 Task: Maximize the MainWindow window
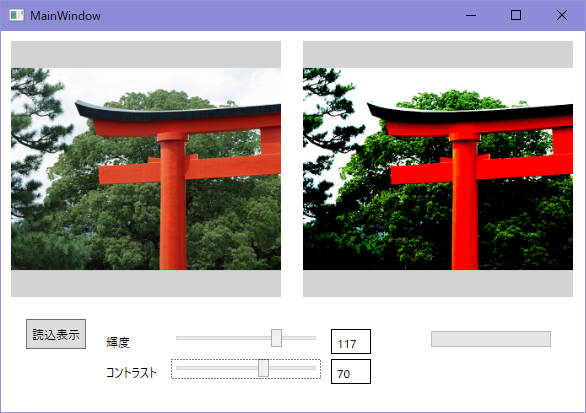point(516,15)
